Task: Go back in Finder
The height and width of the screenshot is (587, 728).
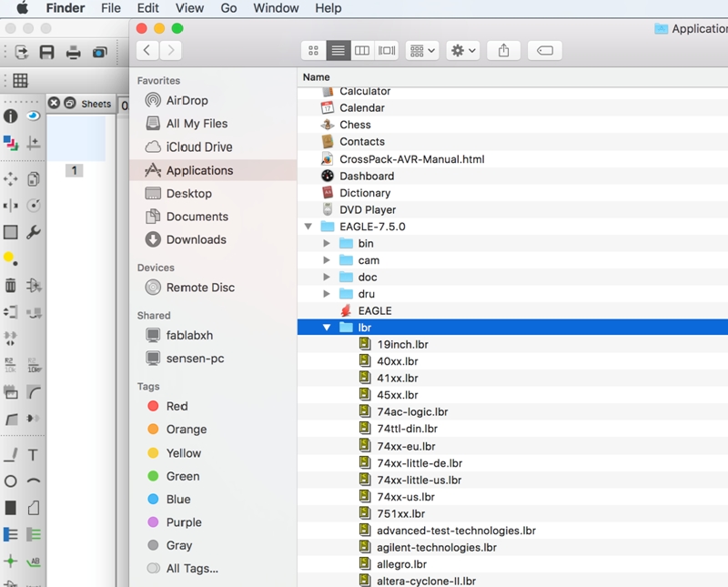Action: coord(147,50)
